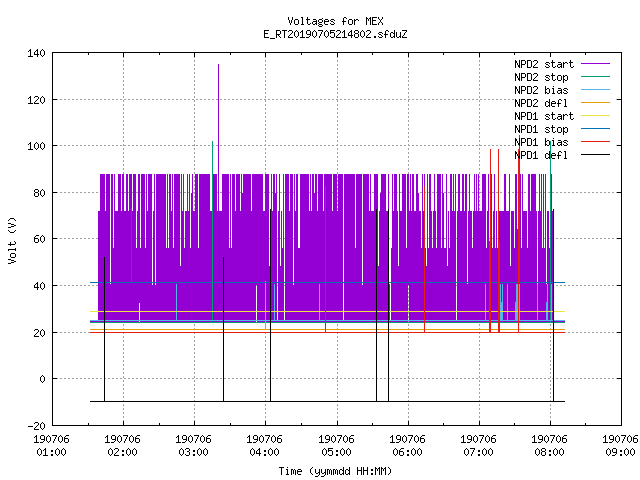Click the y-axis tick value 100
Viewport: 640px width, 480px height.
coord(36,146)
